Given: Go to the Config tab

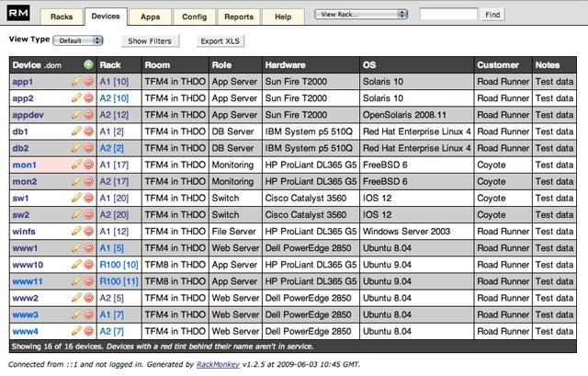Looking at the screenshot, I should point(194,17).
